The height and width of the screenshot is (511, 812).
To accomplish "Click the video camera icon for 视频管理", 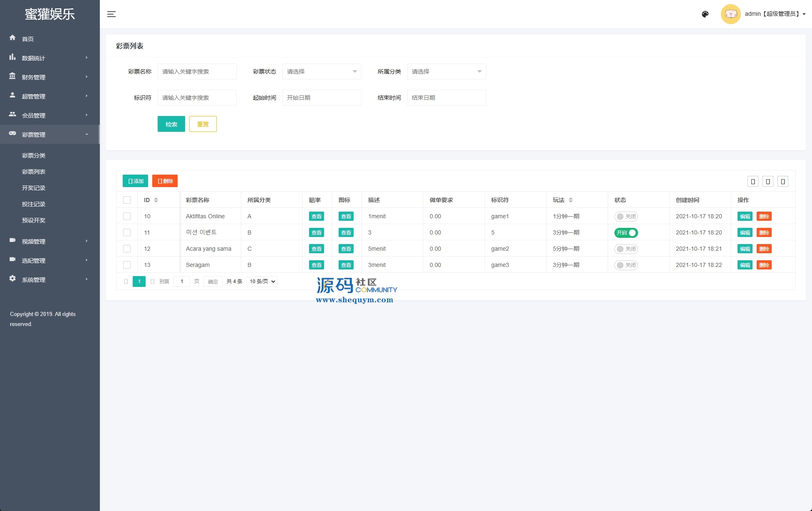I will tap(12, 240).
